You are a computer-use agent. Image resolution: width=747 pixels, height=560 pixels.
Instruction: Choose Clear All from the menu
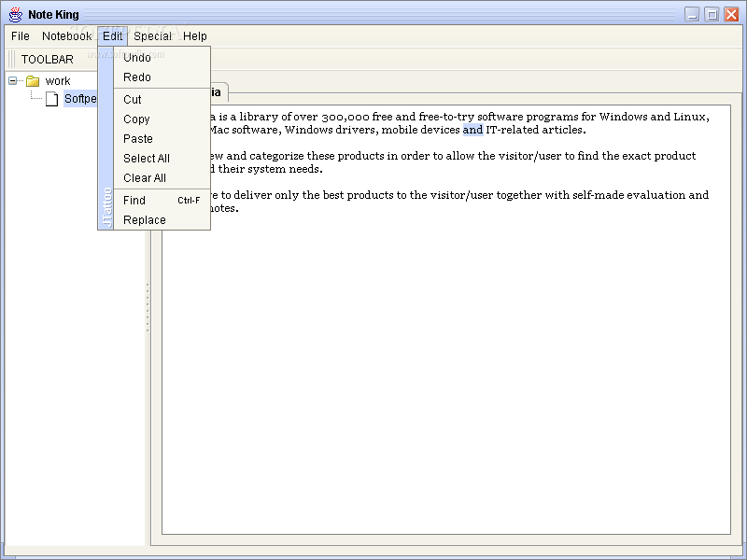(162, 177)
